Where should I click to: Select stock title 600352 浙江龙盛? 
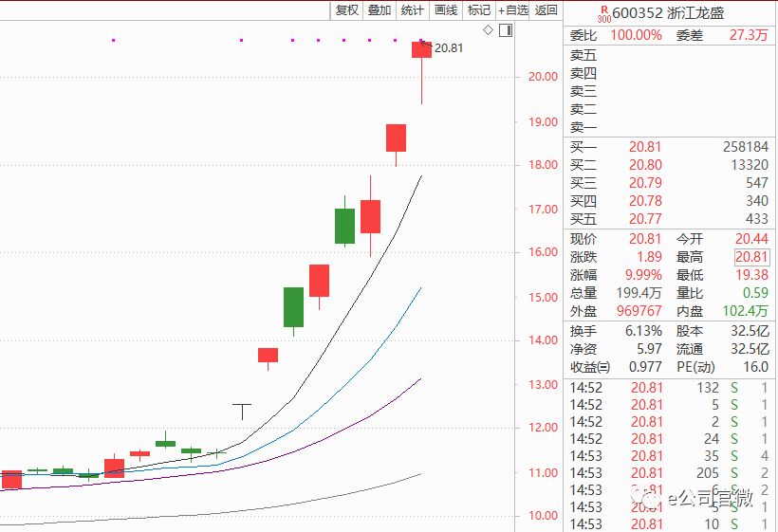click(668, 12)
